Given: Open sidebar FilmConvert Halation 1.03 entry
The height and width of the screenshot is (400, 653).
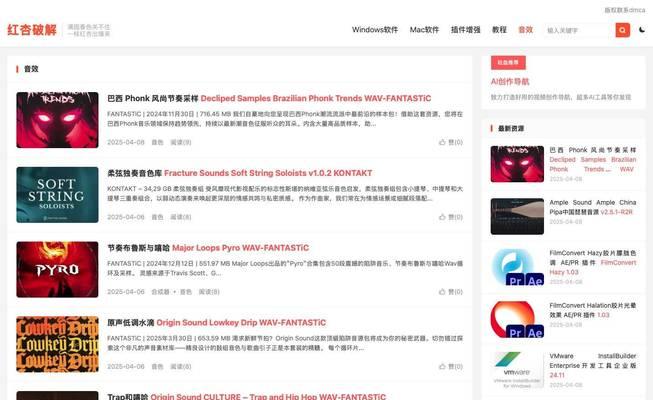Looking at the screenshot, I should tap(593, 310).
